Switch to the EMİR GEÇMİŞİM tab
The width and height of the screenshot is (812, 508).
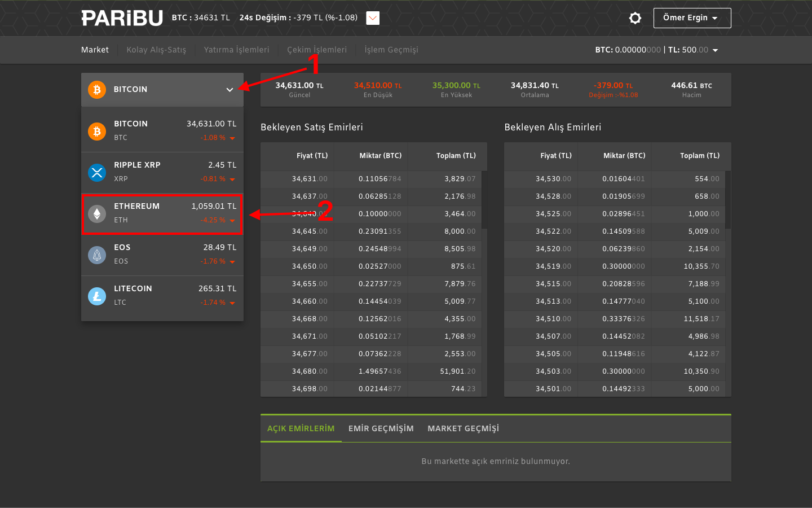tap(381, 428)
